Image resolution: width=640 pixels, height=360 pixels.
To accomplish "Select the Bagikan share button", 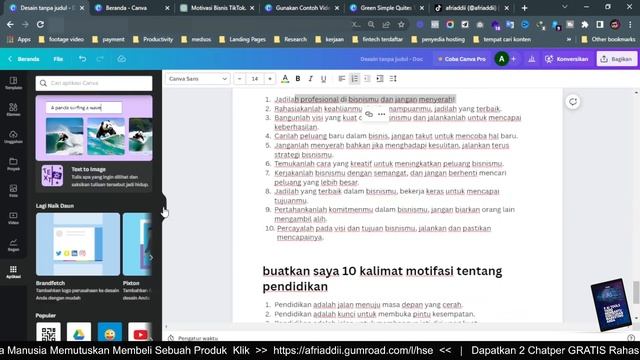I will coord(616,59).
